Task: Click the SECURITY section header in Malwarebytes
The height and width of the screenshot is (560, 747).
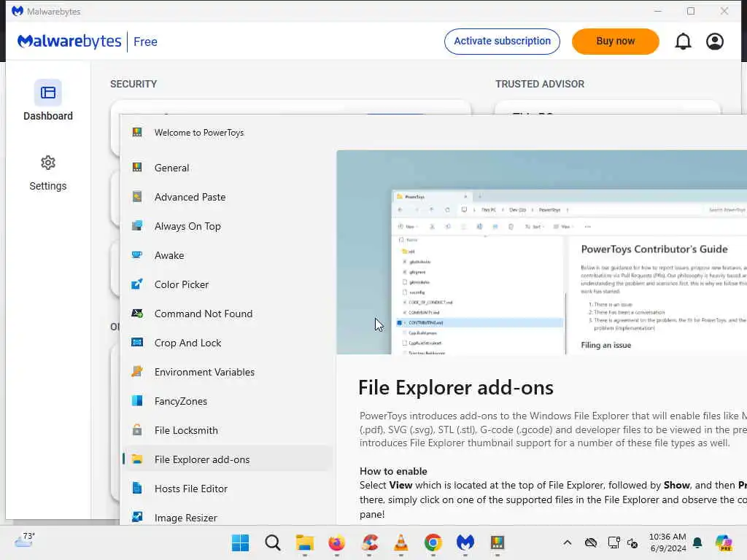Action: coord(133,84)
